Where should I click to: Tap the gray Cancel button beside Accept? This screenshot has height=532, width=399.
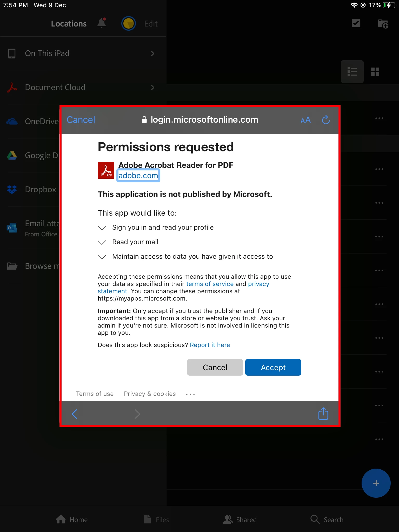tap(215, 367)
